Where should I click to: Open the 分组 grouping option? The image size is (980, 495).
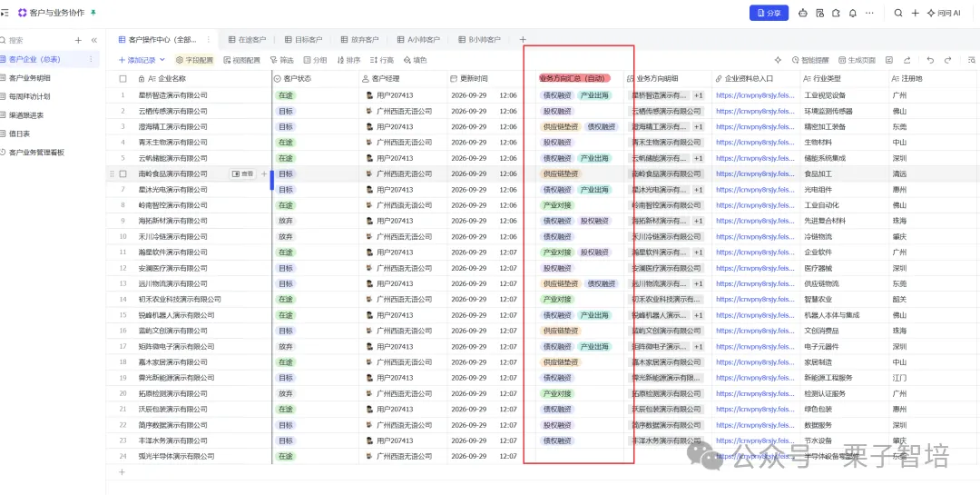[x=315, y=60]
